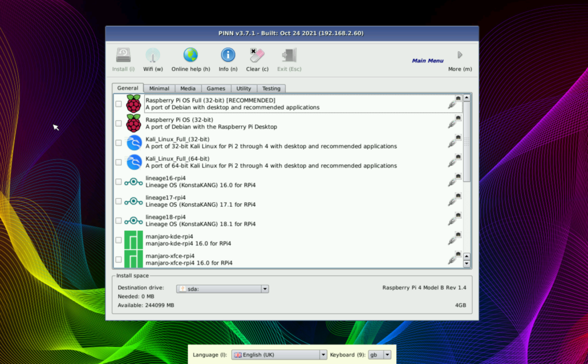Tick the Kali_Linux_Full_(32-bit) checkbox
Image resolution: width=588 pixels, height=364 pixels.
coord(118,143)
